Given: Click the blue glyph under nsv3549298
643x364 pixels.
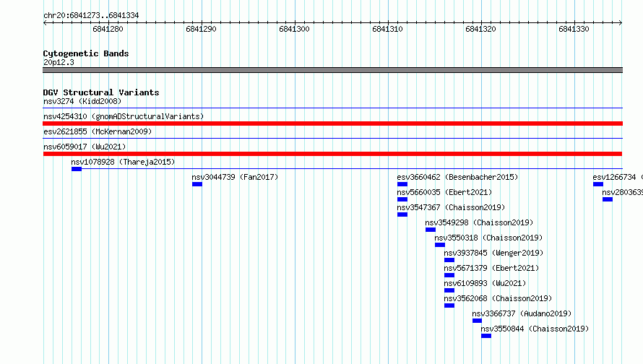Looking at the screenshot, I should (x=431, y=230).
